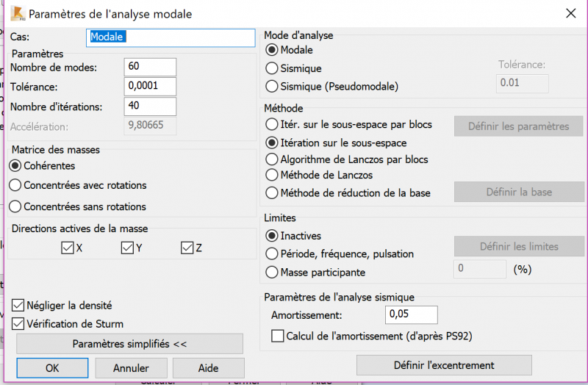Toggle Vérification de Sturm checkbox
Image resolution: width=588 pixels, height=385 pixels.
click(x=18, y=324)
